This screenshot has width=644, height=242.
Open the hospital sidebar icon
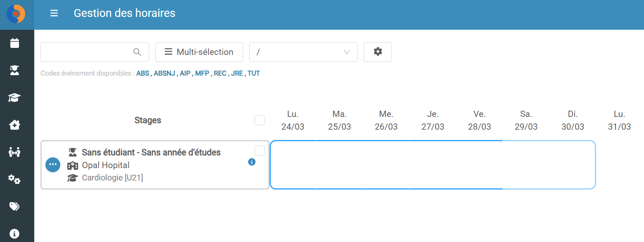tap(15, 125)
